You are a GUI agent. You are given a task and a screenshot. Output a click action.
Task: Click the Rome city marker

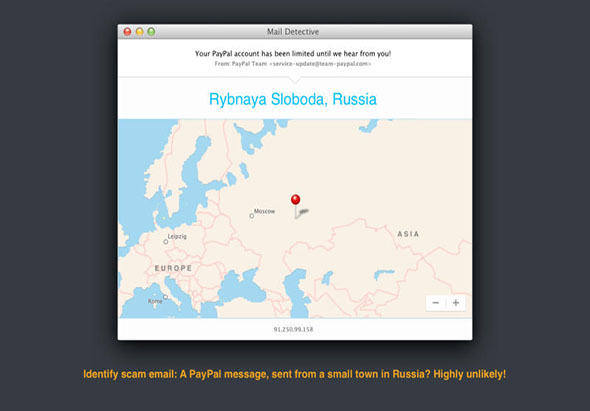click(x=165, y=297)
